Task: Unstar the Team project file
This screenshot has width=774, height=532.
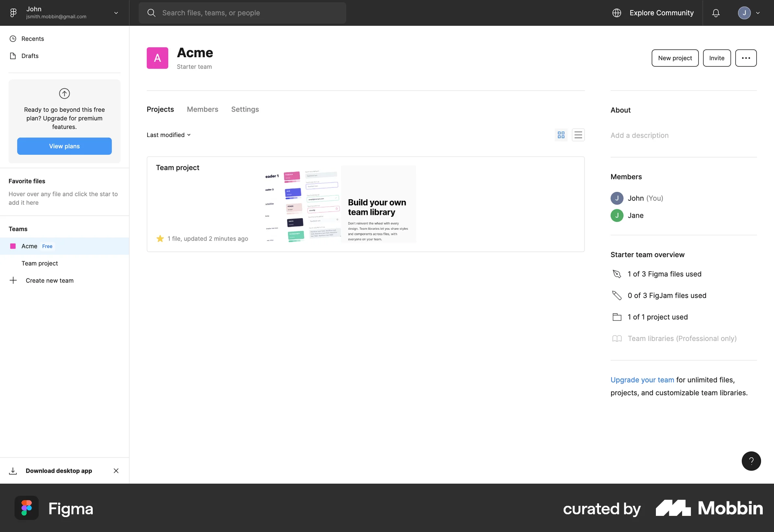Action: tap(159, 239)
